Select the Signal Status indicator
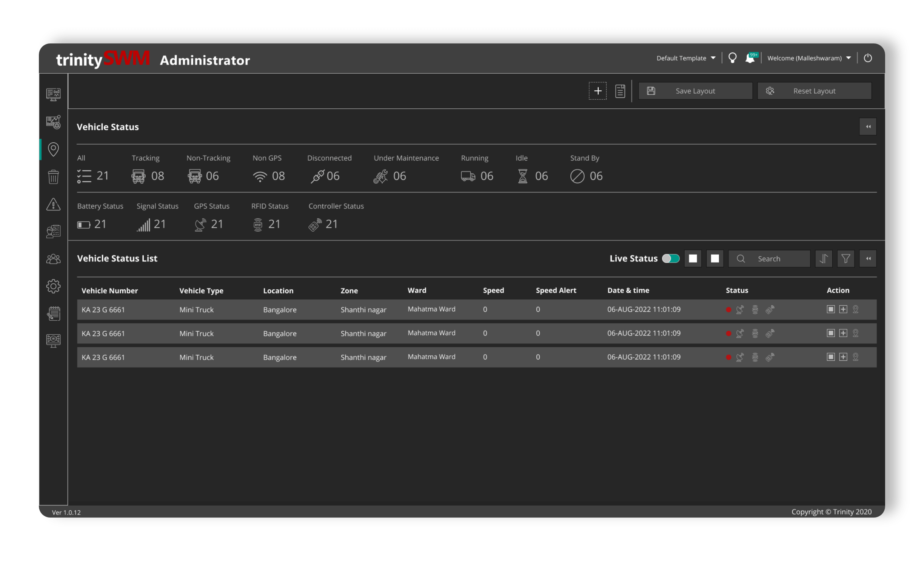Image resolution: width=924 pixels, height=561 pixels. point(157,217)
